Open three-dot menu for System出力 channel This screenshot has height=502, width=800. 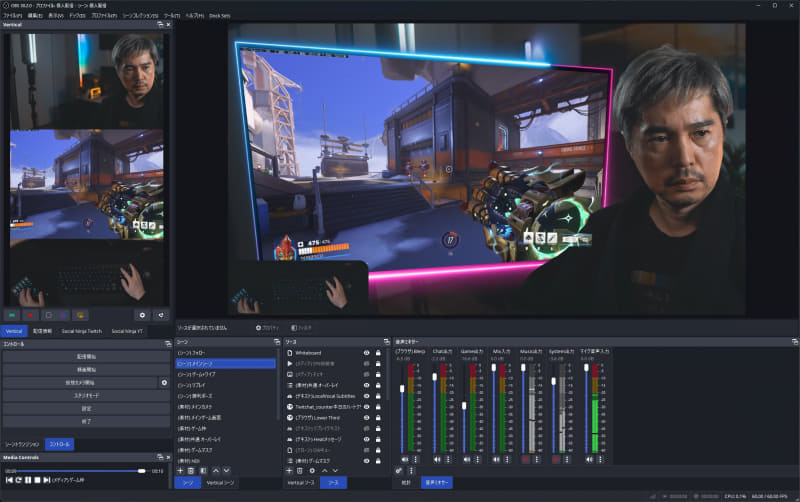[x=567, y=459]
